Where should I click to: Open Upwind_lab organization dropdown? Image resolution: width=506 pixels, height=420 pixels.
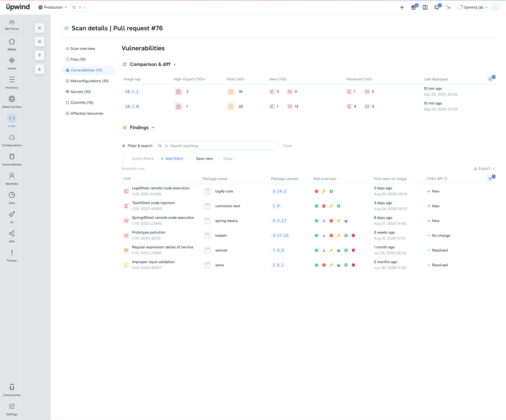473,8
